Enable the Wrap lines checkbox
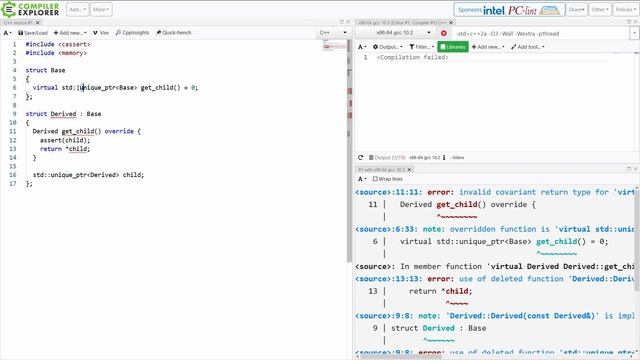This screenshot has height=360, width=640. pyautogui.click(x=375, y=179)
